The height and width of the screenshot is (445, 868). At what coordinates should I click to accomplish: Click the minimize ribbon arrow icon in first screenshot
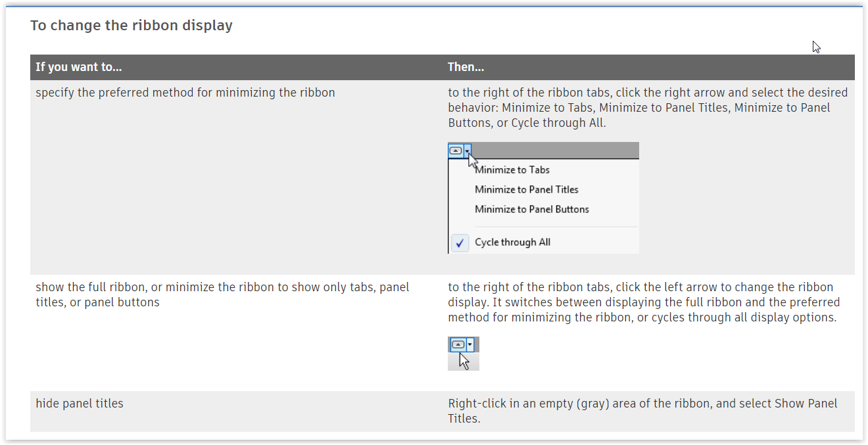(456, 150)
